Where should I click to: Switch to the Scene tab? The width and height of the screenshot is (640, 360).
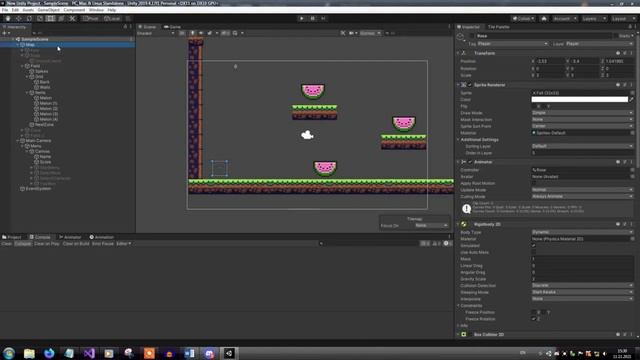147,27
